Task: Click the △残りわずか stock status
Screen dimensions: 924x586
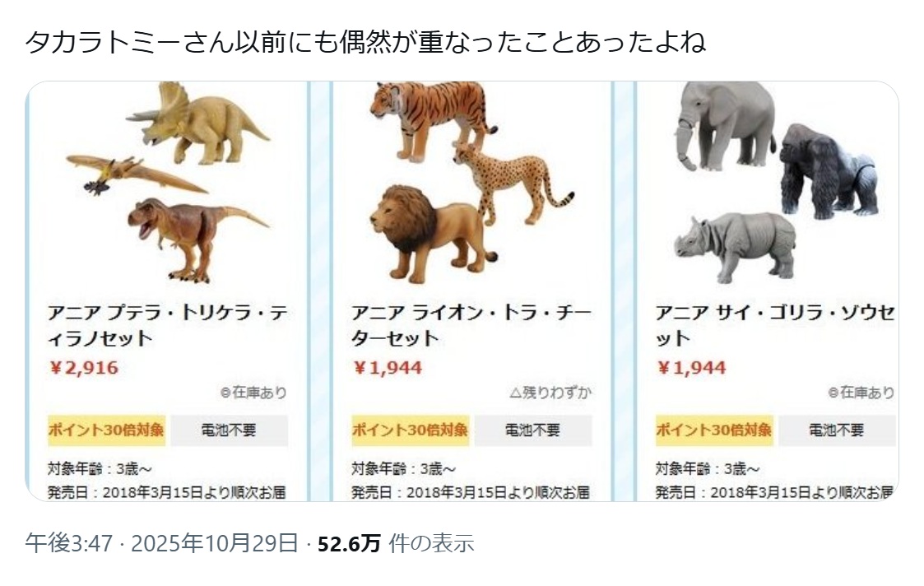Action: pyautogui.click(x=550, y=393)
